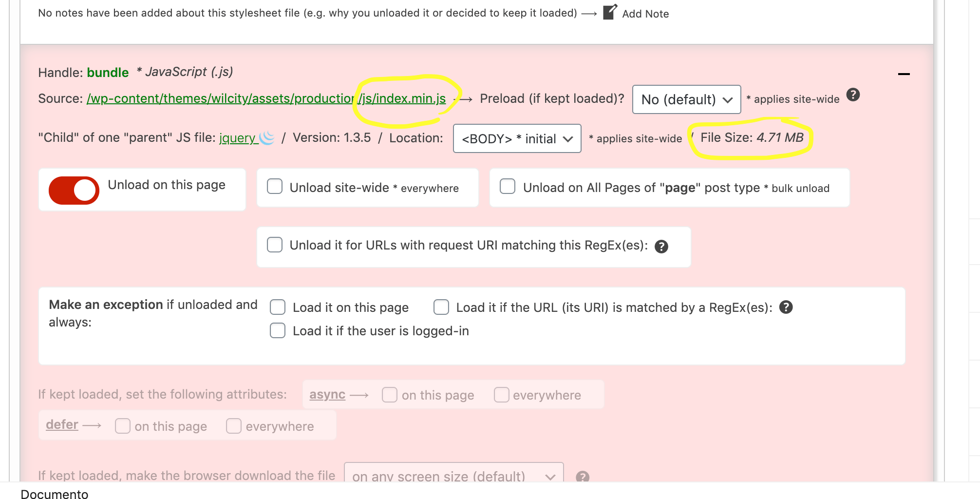This screenshot has width=980, height=499.
Task: Open the BODY initial location dropdown
Action: click(x=517, y=138)
